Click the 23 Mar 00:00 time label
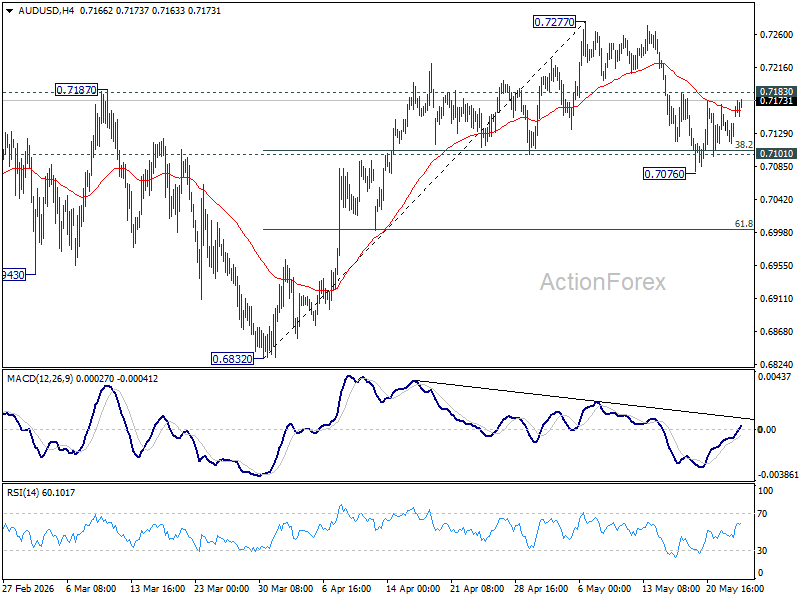Viewport: 800px width, 600px height. [x=222, y=589]
